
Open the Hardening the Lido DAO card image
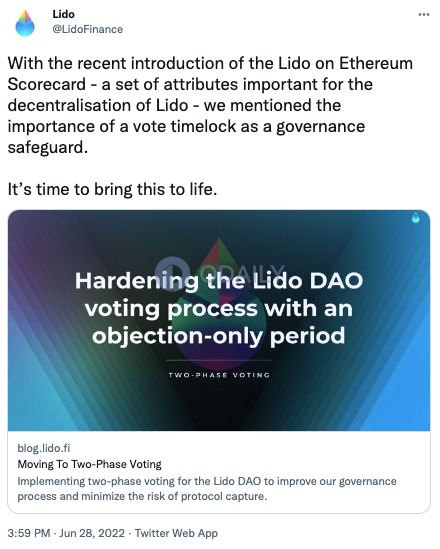click(219, 320)
